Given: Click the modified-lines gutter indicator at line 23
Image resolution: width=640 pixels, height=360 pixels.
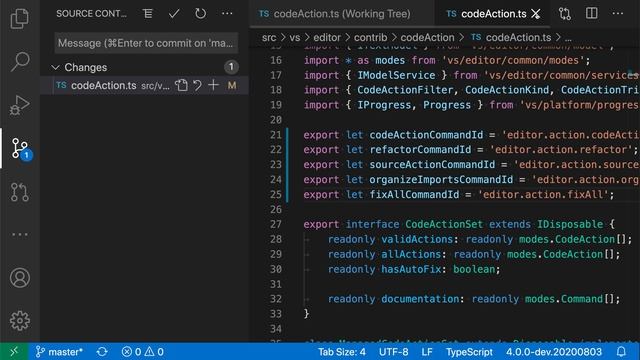Looking at the screenshot, I should (287, 164).
